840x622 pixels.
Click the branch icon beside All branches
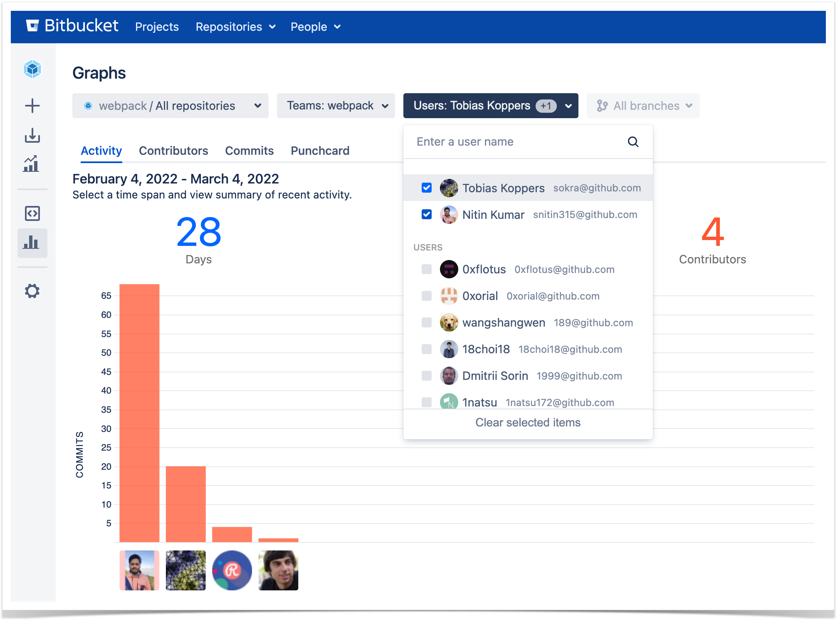tap(602, 106)
